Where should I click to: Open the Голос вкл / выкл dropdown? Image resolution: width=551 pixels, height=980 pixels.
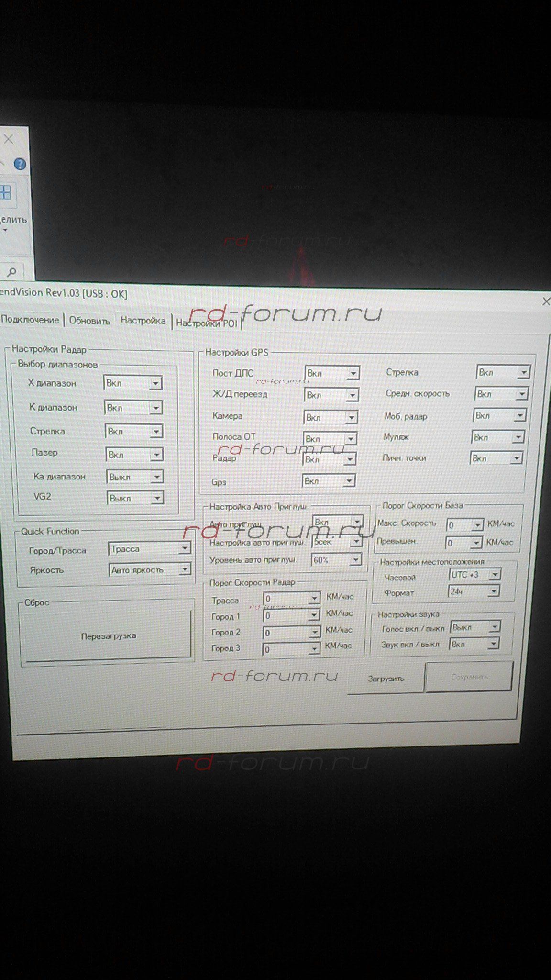point(495,627)
